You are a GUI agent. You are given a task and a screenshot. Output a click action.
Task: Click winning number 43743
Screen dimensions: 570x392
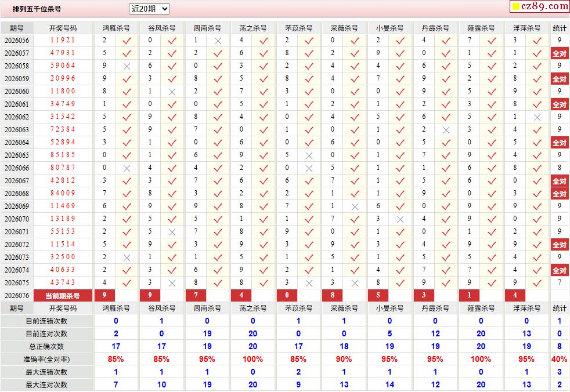coord(63,282)
